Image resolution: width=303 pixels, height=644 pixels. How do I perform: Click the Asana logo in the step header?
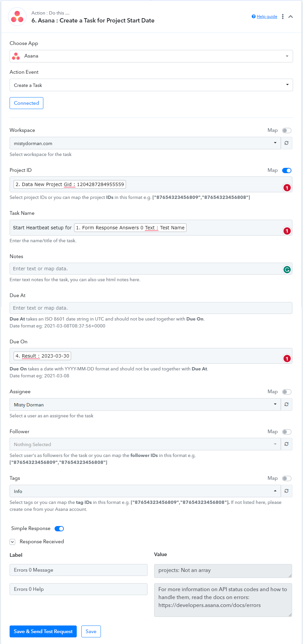[x=17, y=17]
